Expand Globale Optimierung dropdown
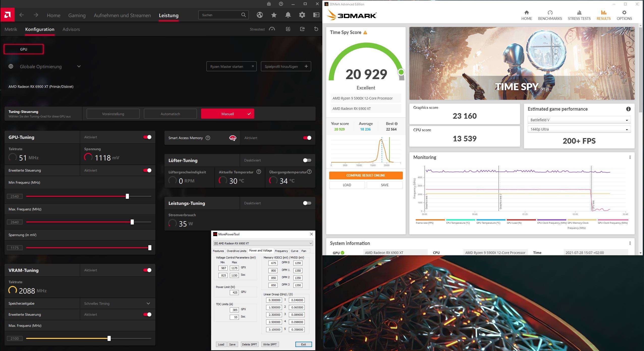 click(x=79, y=67)
